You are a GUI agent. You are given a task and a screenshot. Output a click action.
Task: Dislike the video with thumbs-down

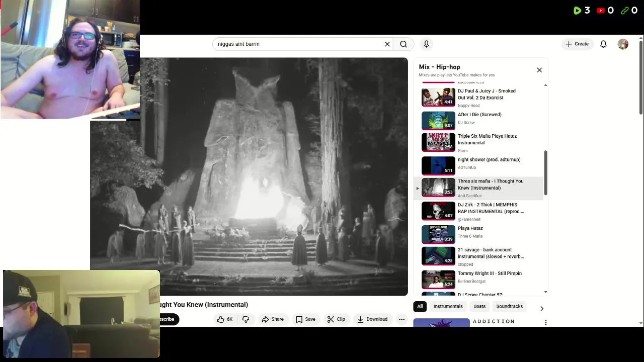coord(246,319)
